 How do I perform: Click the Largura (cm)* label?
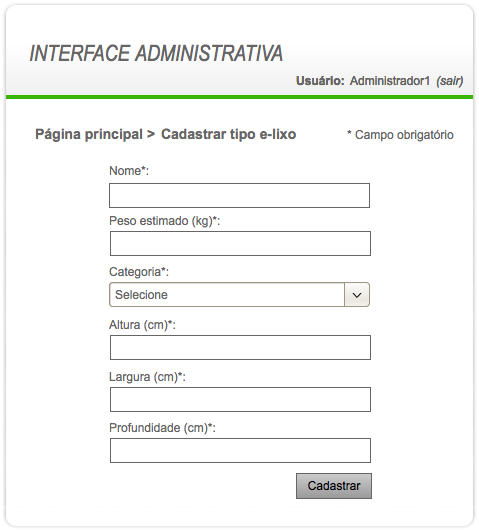(x=147, y=377)
